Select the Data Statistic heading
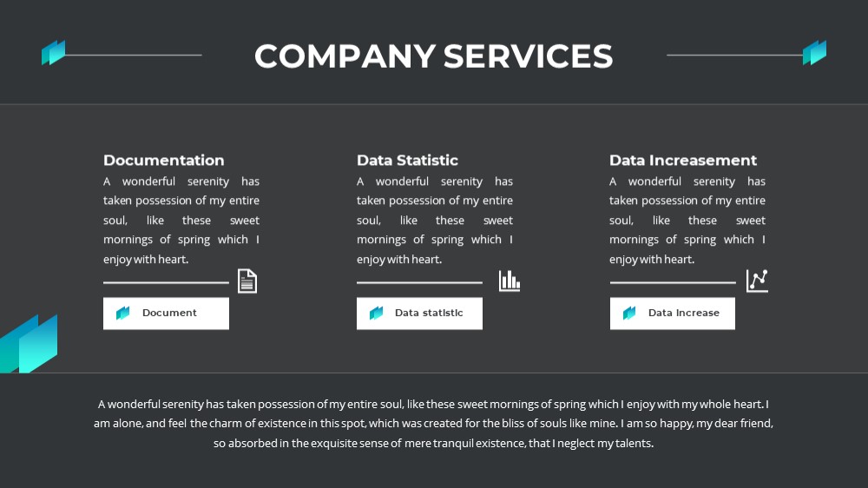The height and width of the screenshot is (488, 868). [407, 160]
